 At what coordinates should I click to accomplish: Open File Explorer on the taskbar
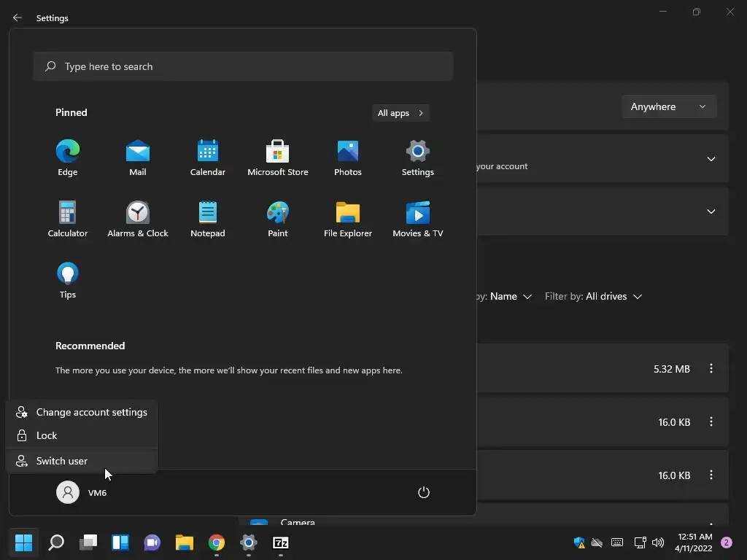point(185,542)
